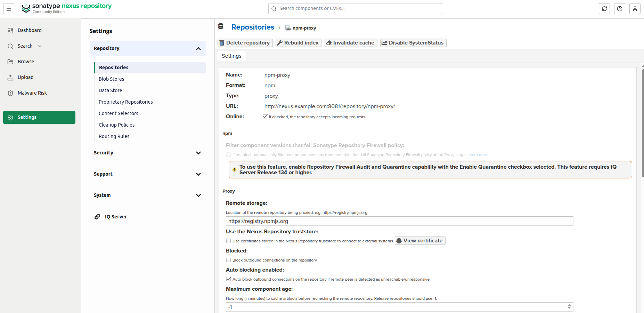Click the Delete repository button
Screen dimensions: 644x313
tap(245, 43)
